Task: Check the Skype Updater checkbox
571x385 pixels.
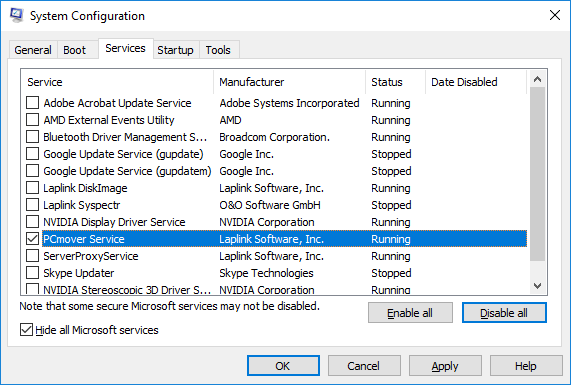Action: [32, 273]
